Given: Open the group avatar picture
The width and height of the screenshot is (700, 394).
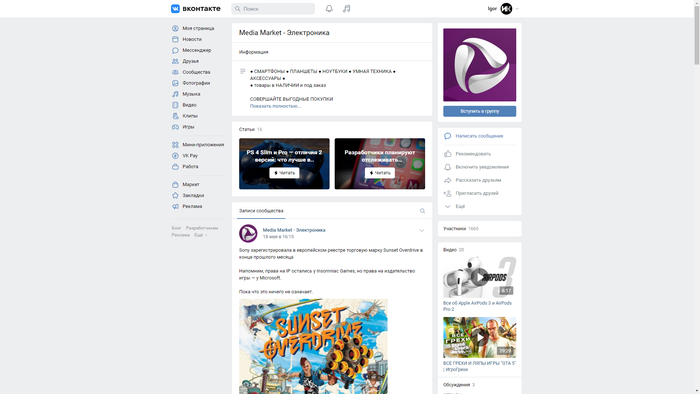Looking at the screenshot, I should [x=479, y=65].
